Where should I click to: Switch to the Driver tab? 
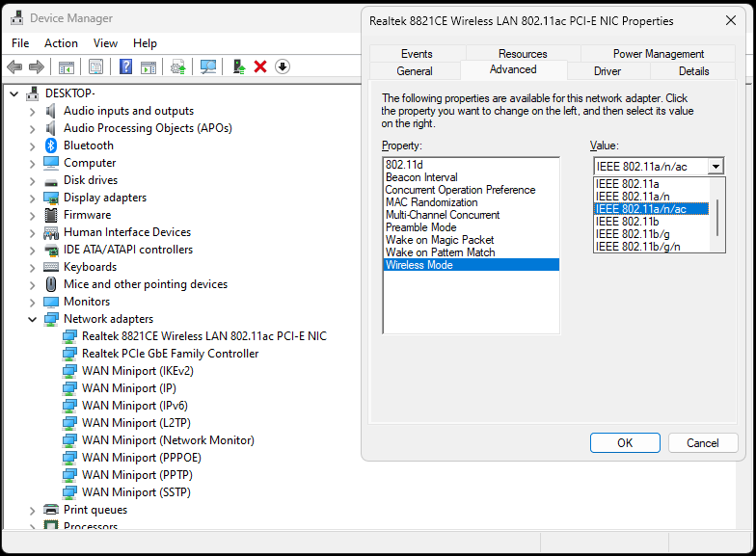coord(607,71)
